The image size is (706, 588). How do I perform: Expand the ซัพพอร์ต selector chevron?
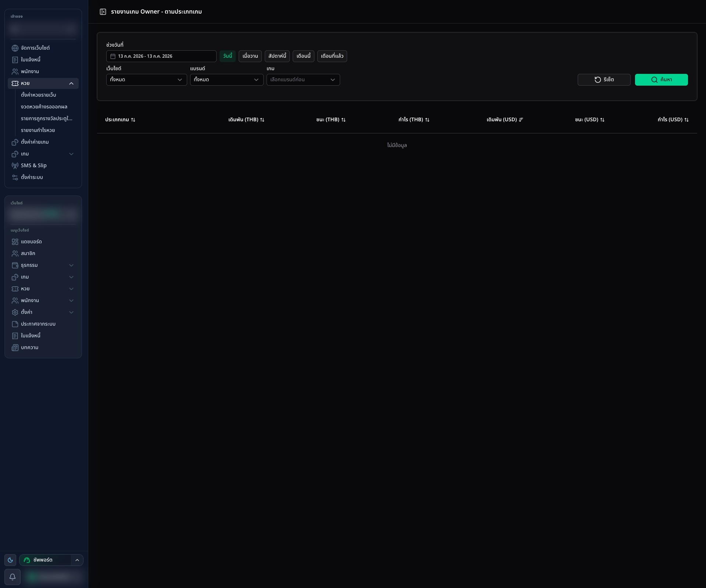pyautogui.click(x=77, y=560)
